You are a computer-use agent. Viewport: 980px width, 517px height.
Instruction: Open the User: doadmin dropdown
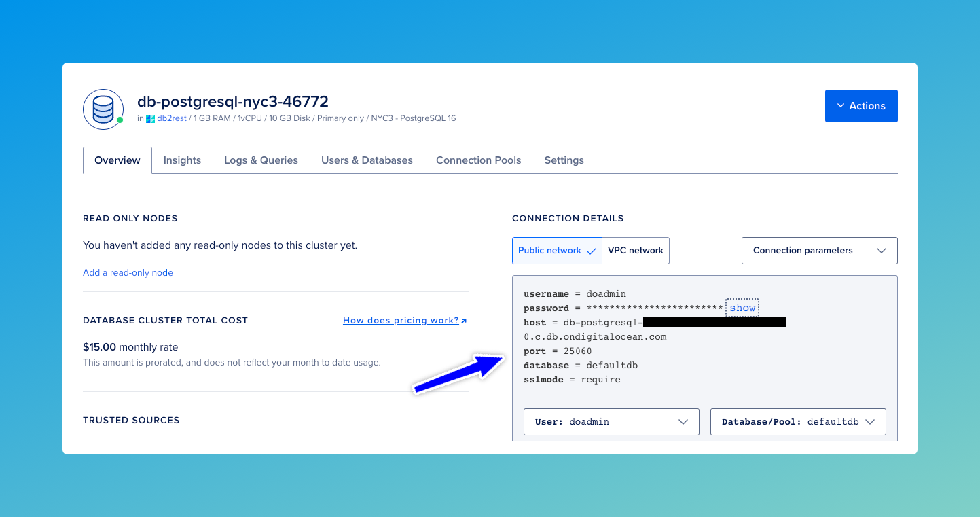(x=611, y=421)
